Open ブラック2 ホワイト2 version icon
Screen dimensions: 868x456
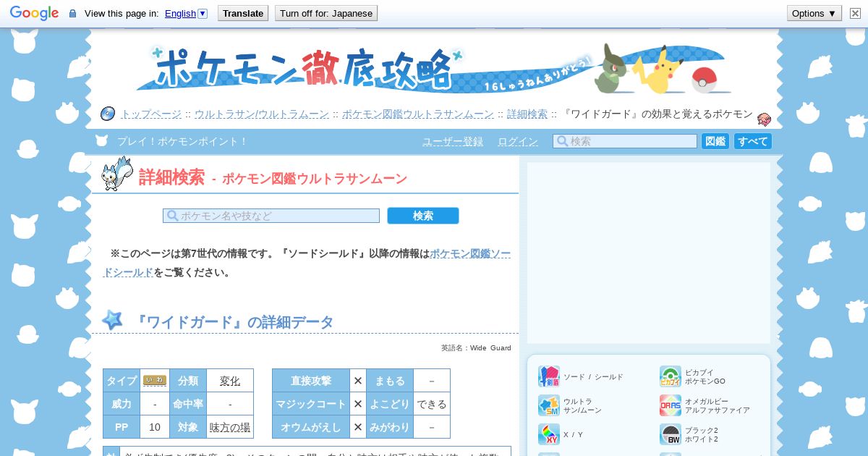(x=671, y=434)
